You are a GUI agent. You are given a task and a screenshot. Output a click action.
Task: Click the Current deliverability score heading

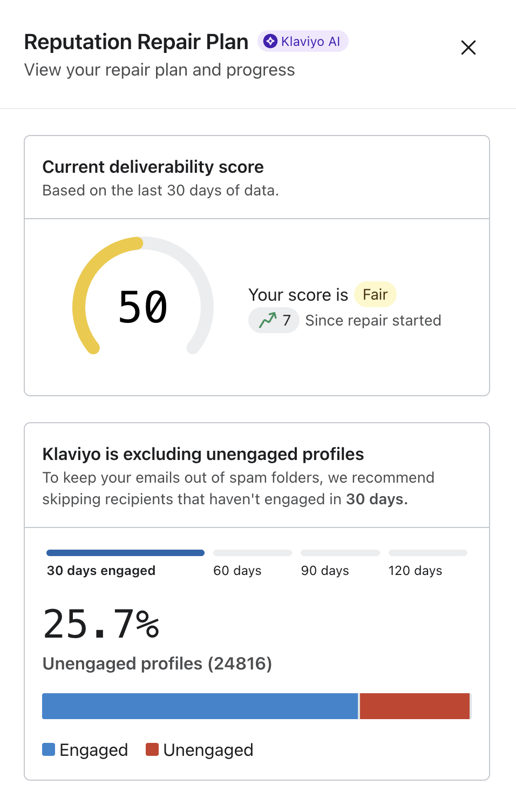click(153, 167)
